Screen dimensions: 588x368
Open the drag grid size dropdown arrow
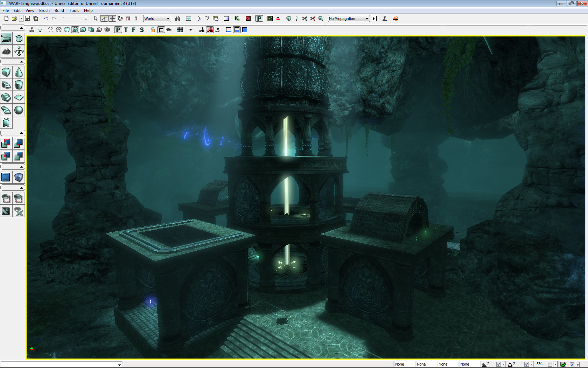coord(504,364)
